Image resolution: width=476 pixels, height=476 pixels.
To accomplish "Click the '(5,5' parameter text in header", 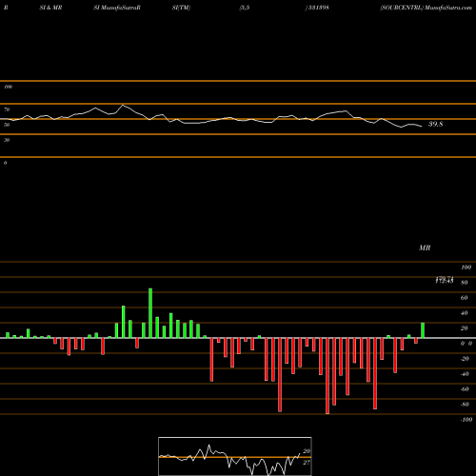I will click(x=245, y=8).
